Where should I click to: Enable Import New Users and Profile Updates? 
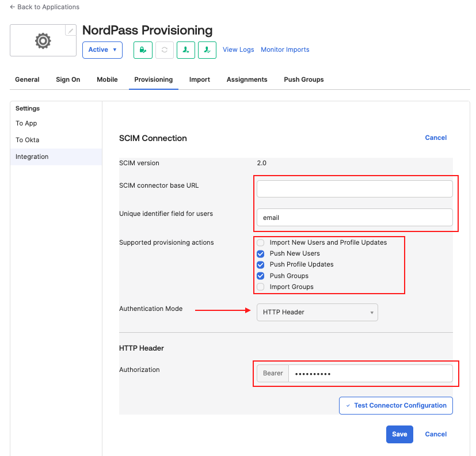click(261, 242)
